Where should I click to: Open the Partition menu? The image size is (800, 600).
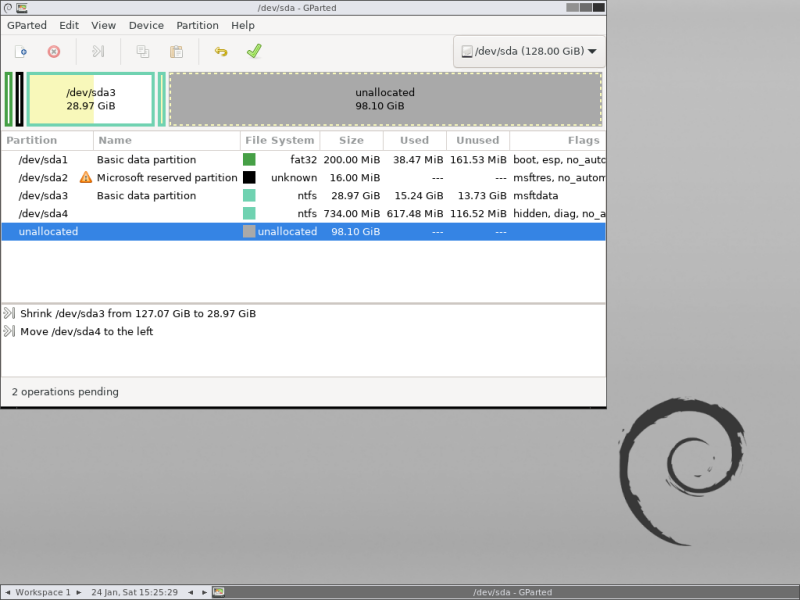[x=197, y=26]
